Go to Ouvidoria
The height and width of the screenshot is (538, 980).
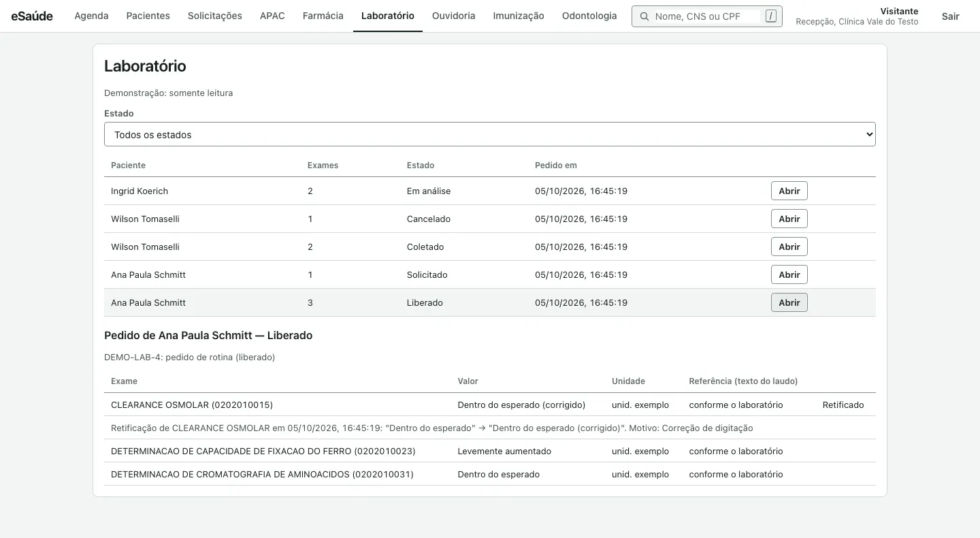click(x=454, y=16)
